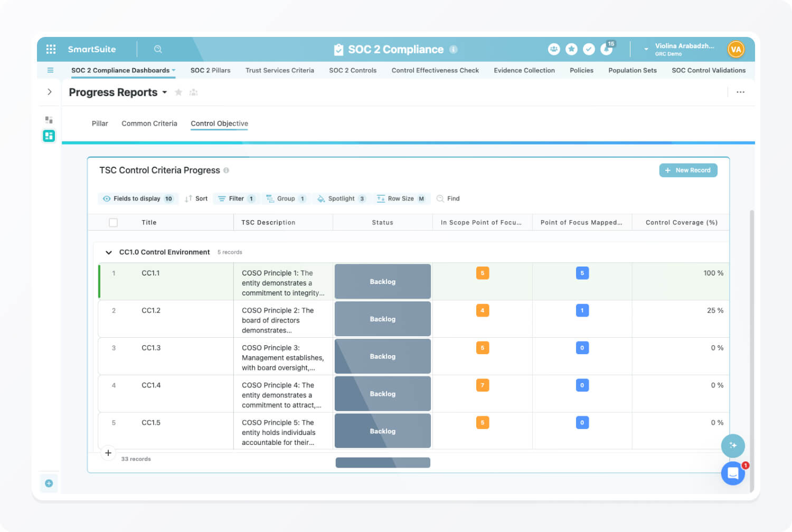Click the add plus icon at sidebar bottom
The width and height of the screenshot is (792, 532).
[x=49, y=483]
